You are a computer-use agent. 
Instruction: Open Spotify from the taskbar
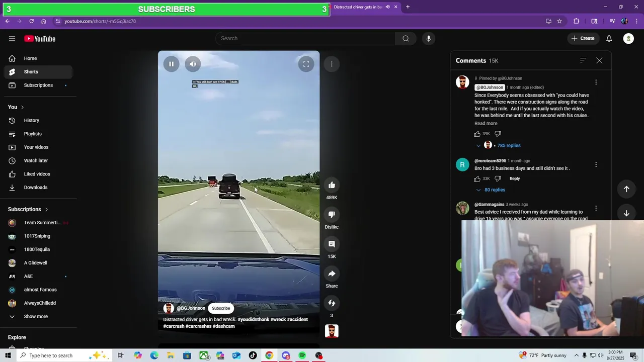tap(302, 355)
